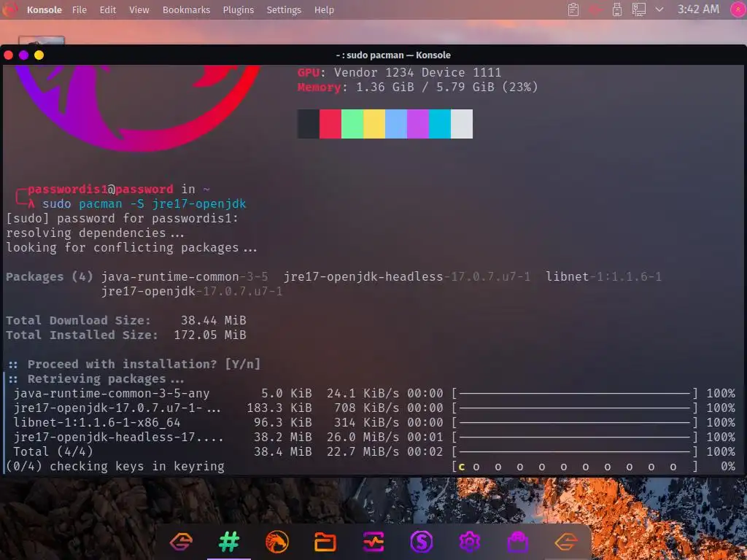Viewport: 747px width, 560px height.
Task: Click the 'passwordis1@password' prompt text
Action: point(101,189)
